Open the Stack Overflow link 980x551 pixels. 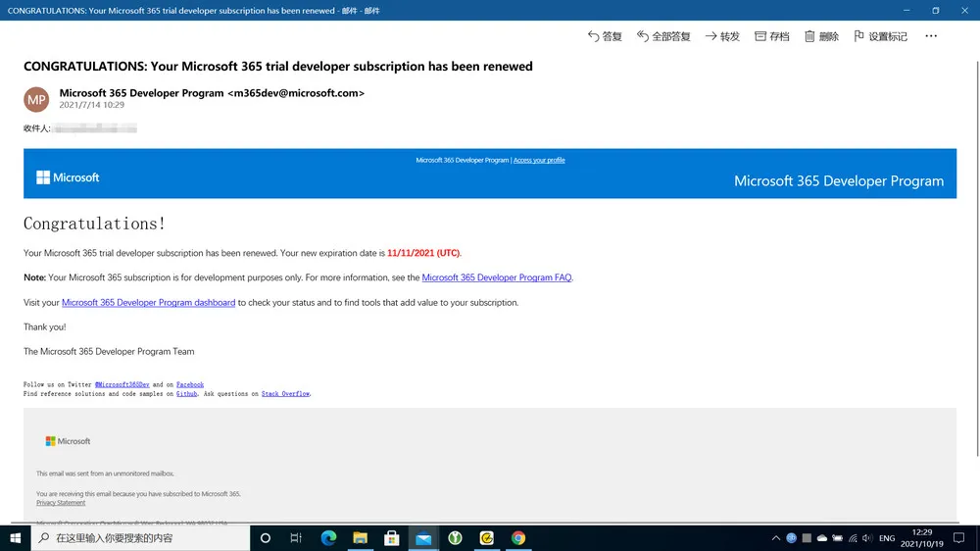[x=285, y=394]
